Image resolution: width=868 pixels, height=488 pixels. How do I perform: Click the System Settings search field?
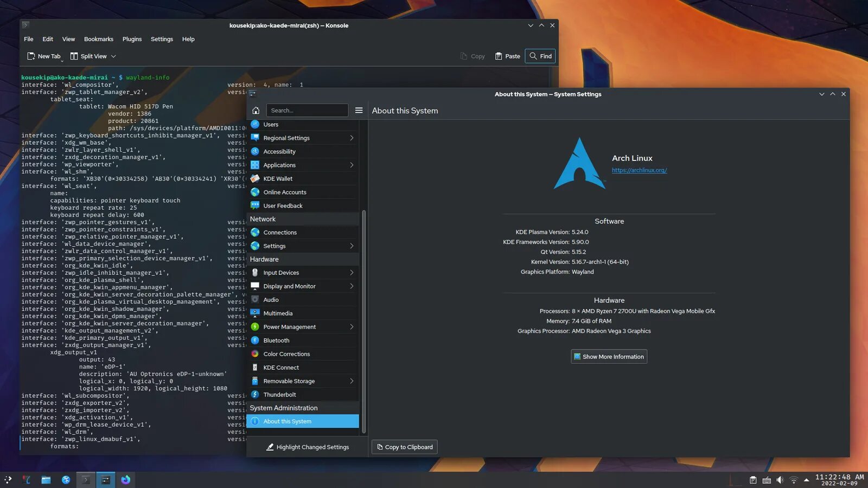point(307,110)
